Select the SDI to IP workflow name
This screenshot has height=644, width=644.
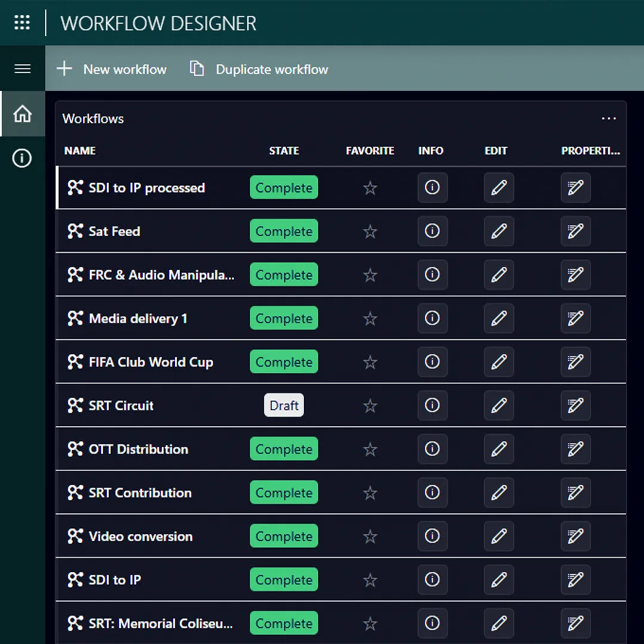tap(114, 580)
